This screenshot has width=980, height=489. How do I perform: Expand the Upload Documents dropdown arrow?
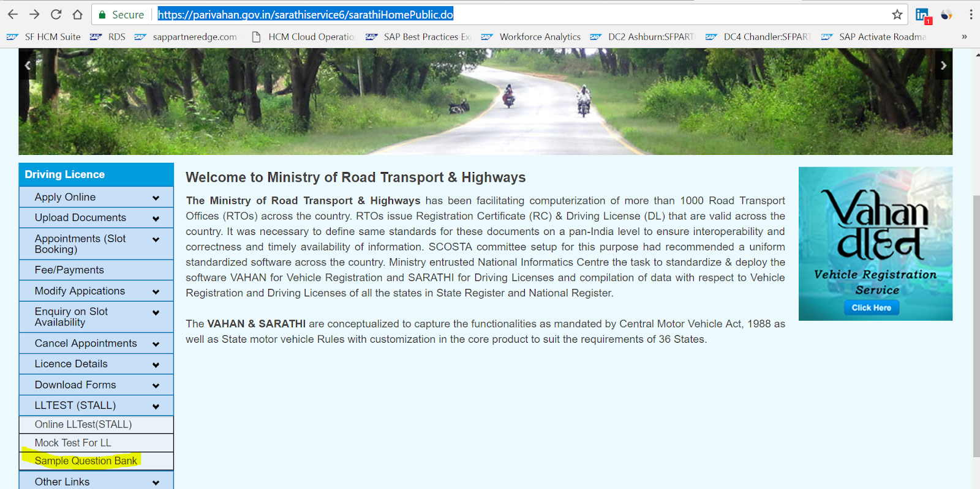pos(156,218)
